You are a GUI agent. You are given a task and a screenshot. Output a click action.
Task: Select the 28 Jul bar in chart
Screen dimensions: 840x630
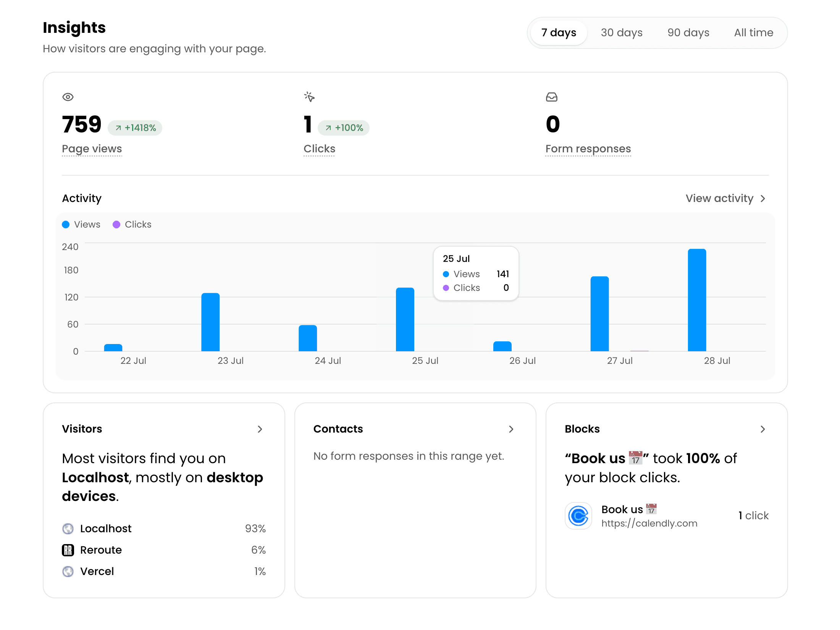697,300
